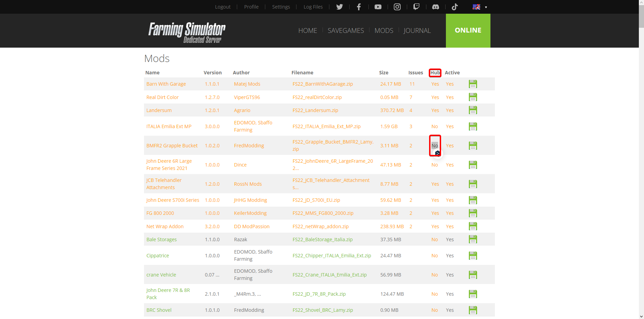Click save icon for Barn With Garage
The width and height of the screenshot is (644, 319).
tap(473, 84)
